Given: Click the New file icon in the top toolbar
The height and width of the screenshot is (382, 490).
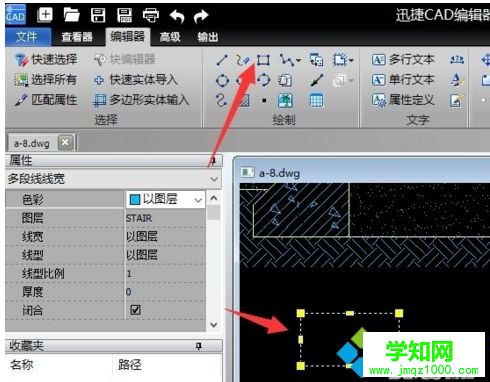Looking at the screenshot, I should click(x=45, y=15).
